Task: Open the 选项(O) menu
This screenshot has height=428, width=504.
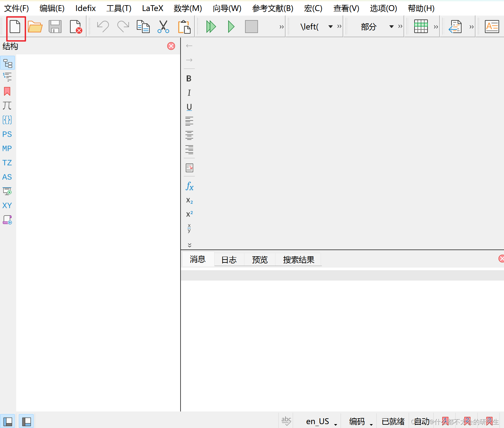Action: pos(383,8)
